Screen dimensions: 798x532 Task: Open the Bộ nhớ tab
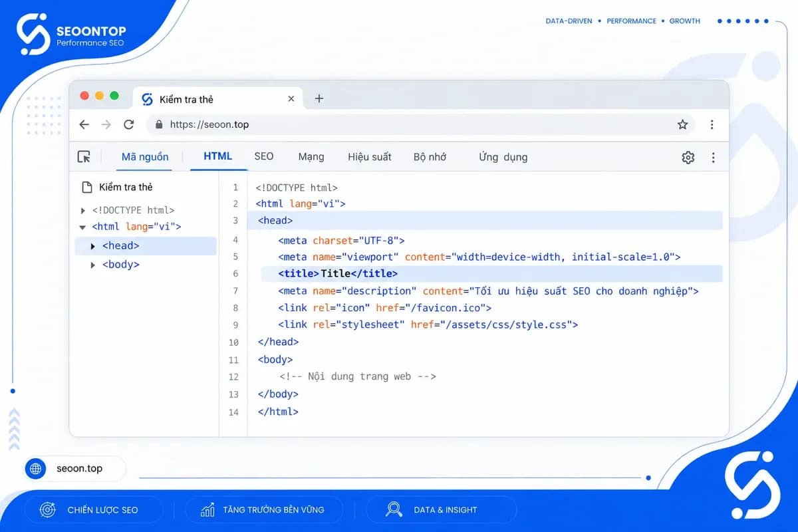click(430, 157)
